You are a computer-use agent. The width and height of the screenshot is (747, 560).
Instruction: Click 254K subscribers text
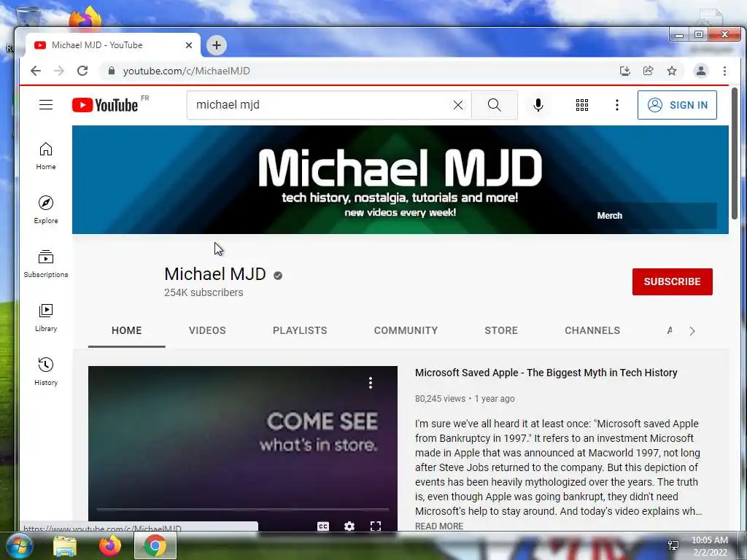pos(204,292)
